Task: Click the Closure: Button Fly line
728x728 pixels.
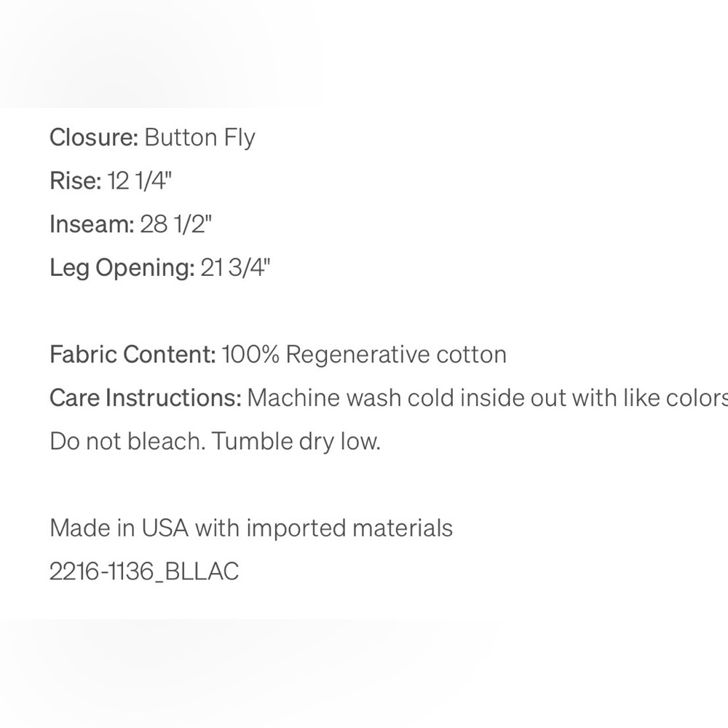Action: [152, 138]
